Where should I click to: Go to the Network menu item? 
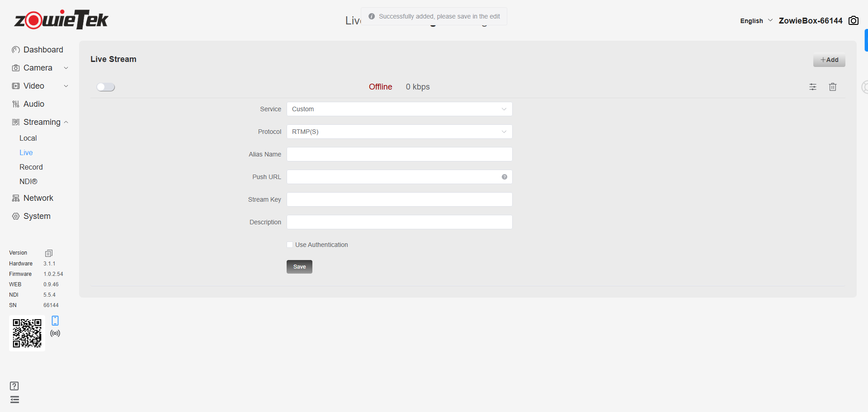point(38,198)
